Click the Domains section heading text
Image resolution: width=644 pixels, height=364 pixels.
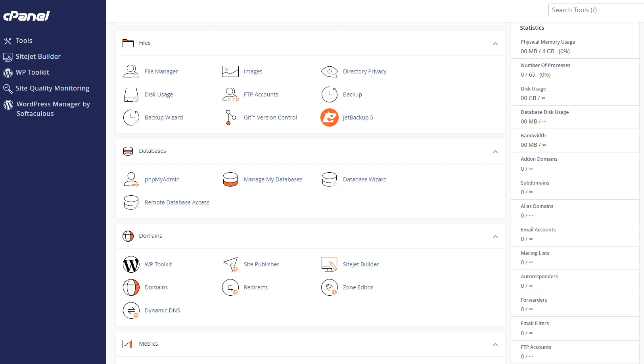[x=150, y=236]
